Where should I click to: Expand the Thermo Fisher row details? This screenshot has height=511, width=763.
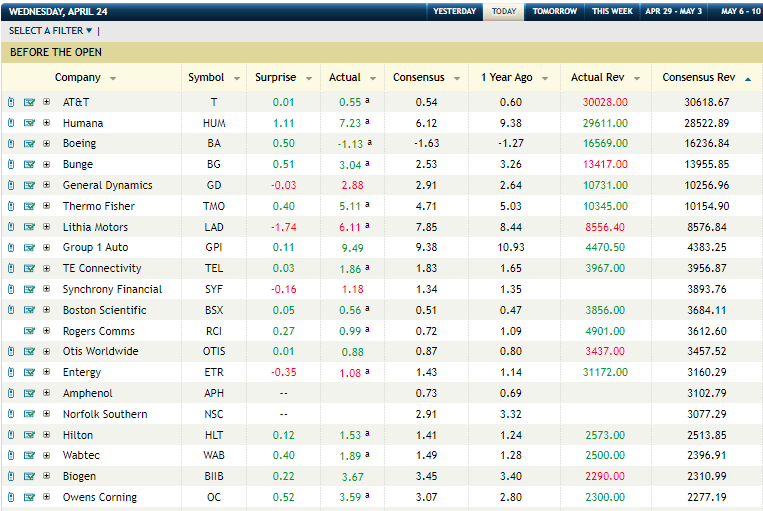click(47, 206)
